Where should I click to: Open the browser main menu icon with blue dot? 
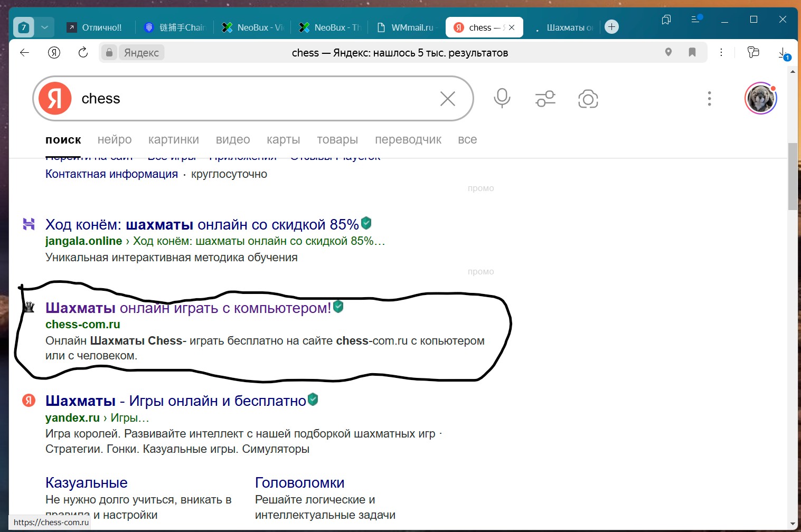tap(696, 19)
